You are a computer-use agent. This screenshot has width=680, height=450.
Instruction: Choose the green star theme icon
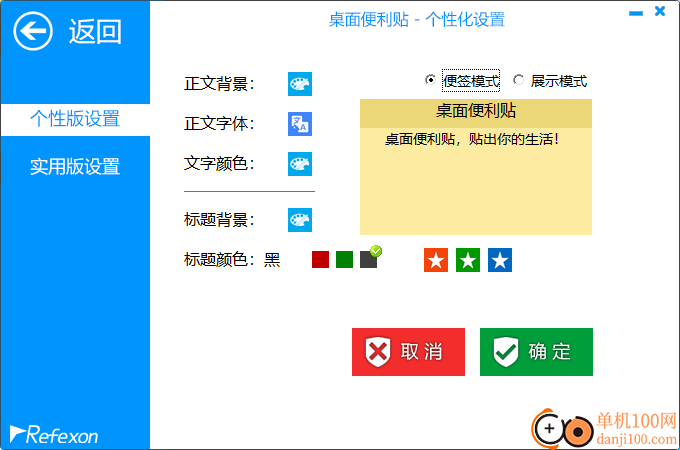coord(468,260)
